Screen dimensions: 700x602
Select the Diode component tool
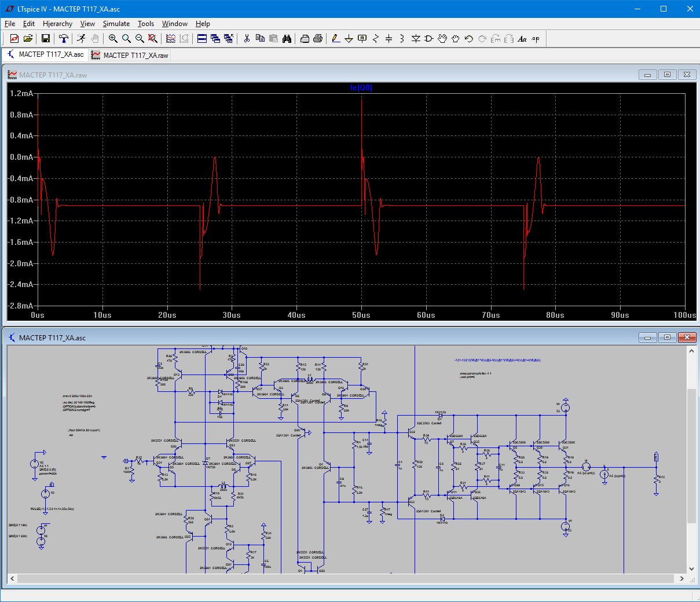[x=416, y=39]
